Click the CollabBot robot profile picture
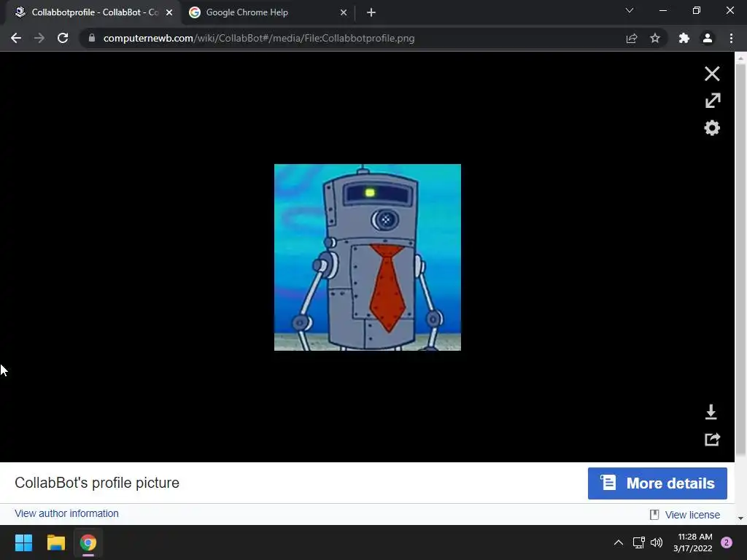Screen dimensions: 747x560 tap(368, 257)
